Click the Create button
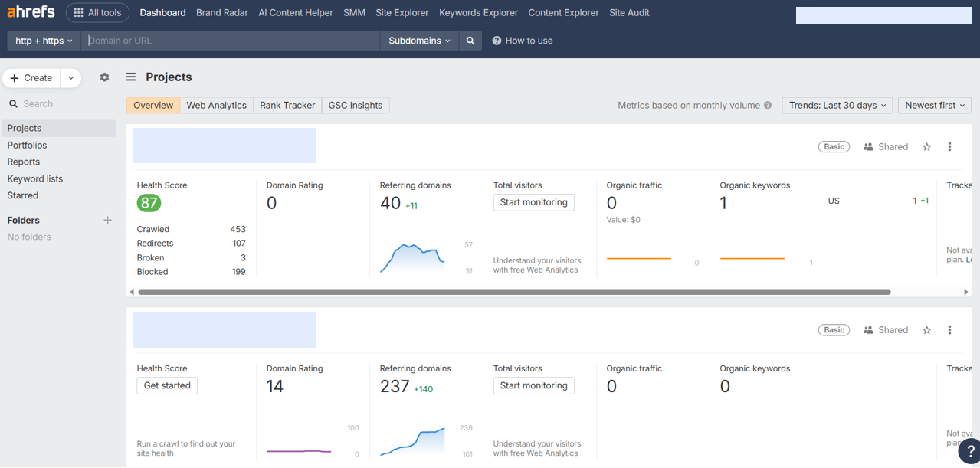The image size is (980, 468). coord(31,78)
